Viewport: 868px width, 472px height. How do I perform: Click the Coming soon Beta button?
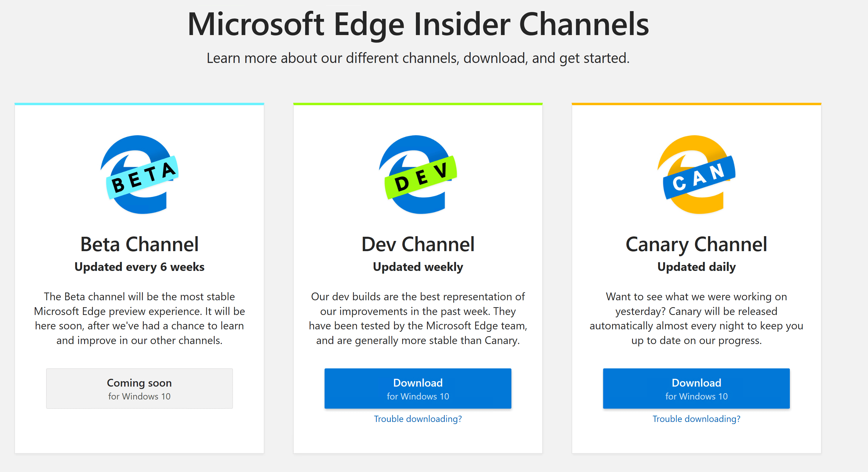140,388
